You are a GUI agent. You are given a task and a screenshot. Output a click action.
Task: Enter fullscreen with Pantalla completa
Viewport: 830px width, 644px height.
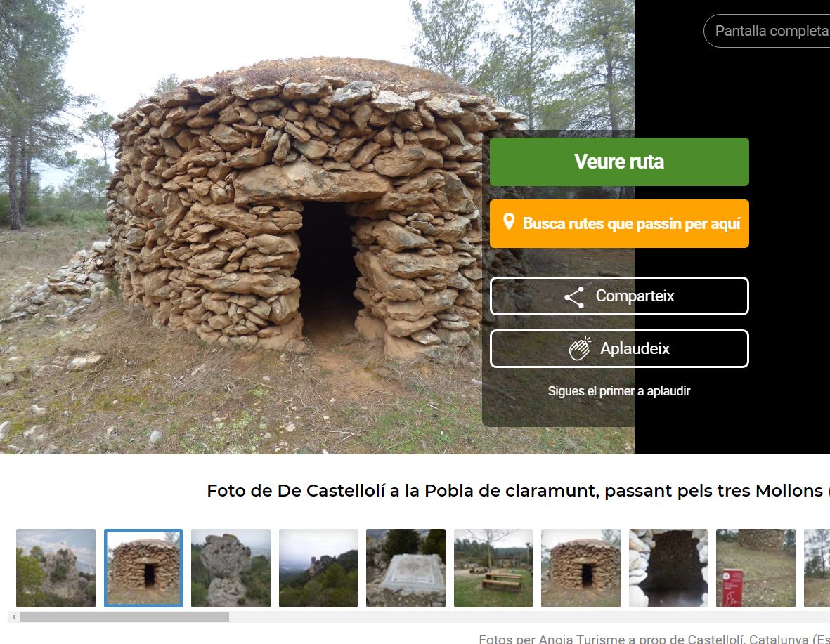pyautogui.click(x=767, y=31)
